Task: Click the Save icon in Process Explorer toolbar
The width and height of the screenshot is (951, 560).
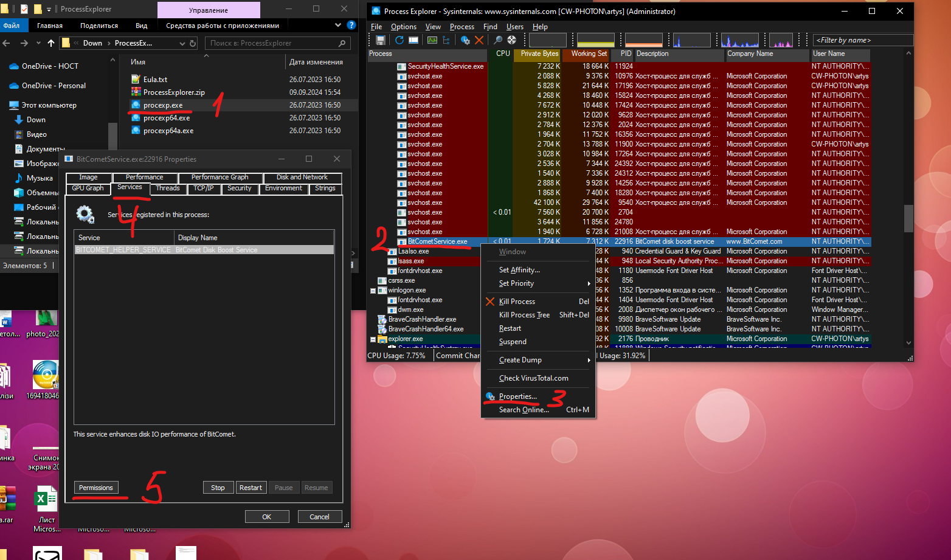Action: click(x=381, y=40)
